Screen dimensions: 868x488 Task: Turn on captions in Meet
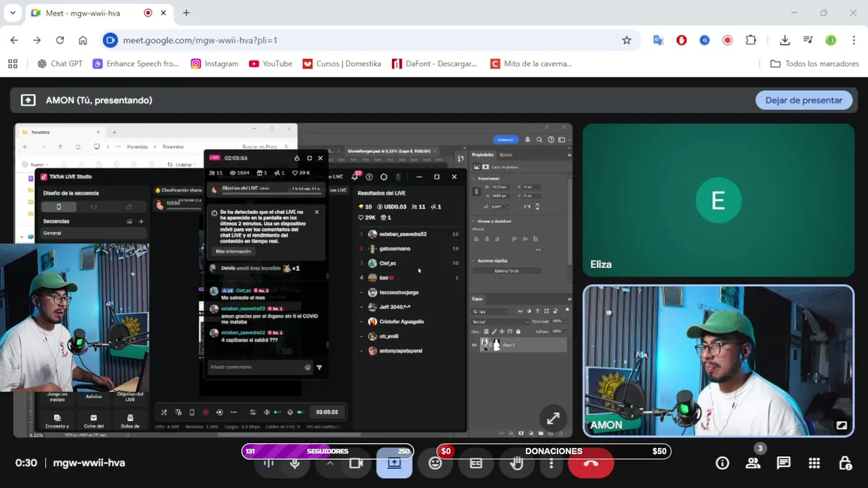[475, 464]
